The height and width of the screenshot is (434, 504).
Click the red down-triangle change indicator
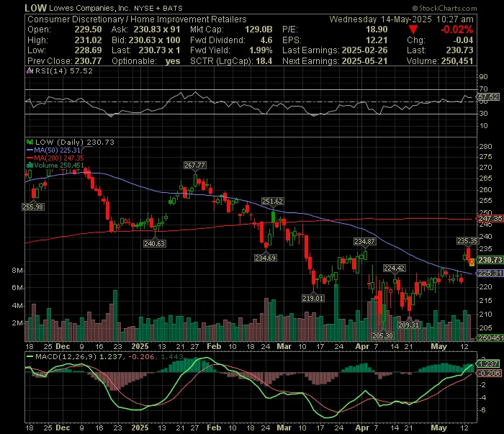click(x=413, y=30)
